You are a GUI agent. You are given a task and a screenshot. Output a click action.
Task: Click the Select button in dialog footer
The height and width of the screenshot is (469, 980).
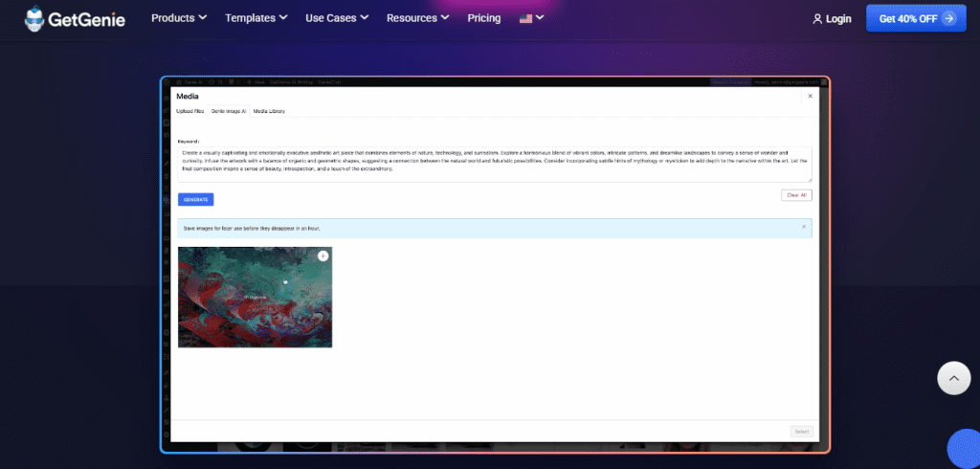point(802,432)
